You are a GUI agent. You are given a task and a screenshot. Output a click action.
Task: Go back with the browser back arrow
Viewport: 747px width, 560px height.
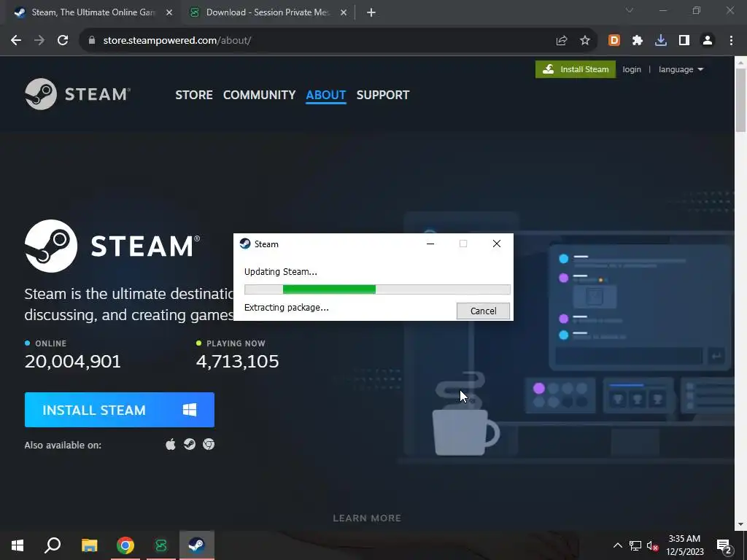(x=16, y=41)
